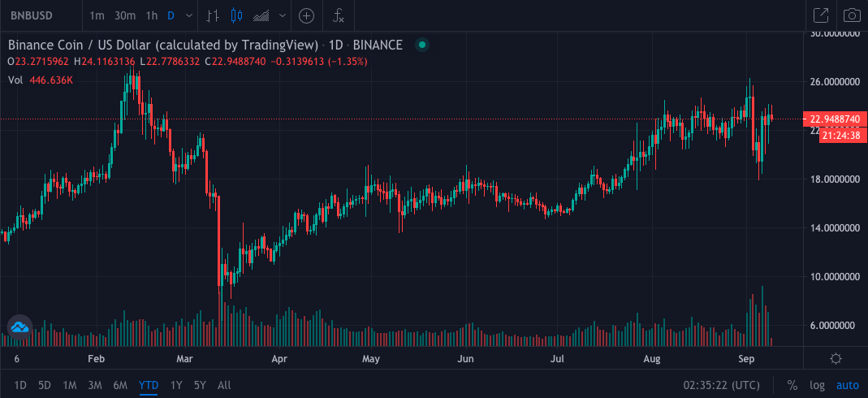
Task: Click the low price value L22.7786332
Action: click(171, 62)
